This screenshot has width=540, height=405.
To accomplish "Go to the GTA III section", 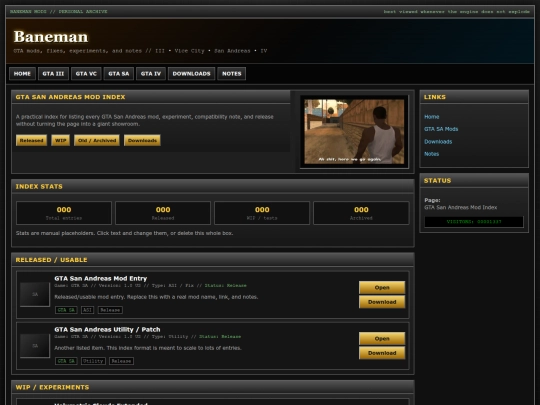I will pos(53,74).
